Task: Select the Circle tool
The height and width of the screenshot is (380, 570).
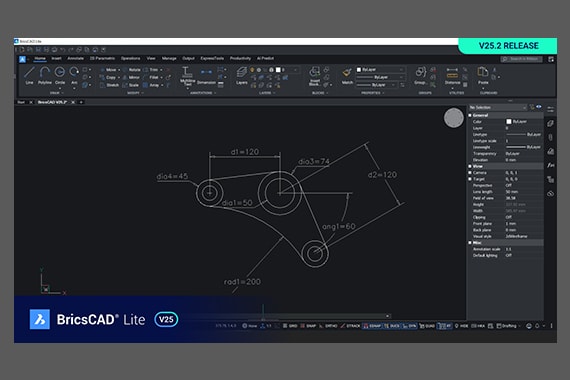Action: [x=60, y=76]
